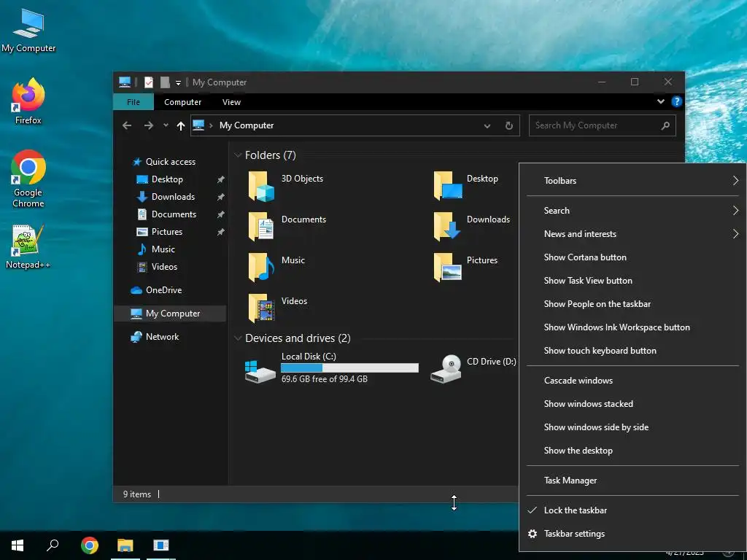
Task: Select the CD Drive (D:) icon
Action: click(x=446, y=369)
